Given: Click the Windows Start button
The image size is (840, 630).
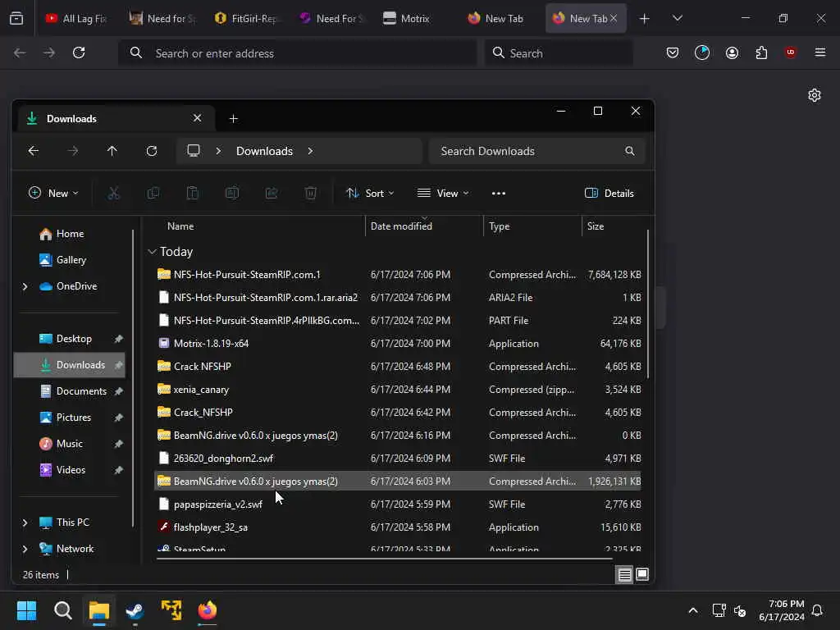Looking at the screenshot, I should 26,610.
